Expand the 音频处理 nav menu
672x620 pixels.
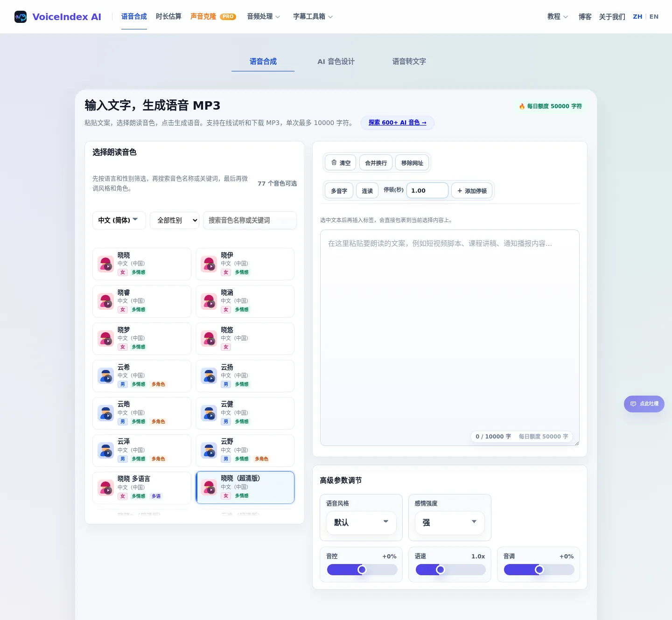(x=264, y=17)
